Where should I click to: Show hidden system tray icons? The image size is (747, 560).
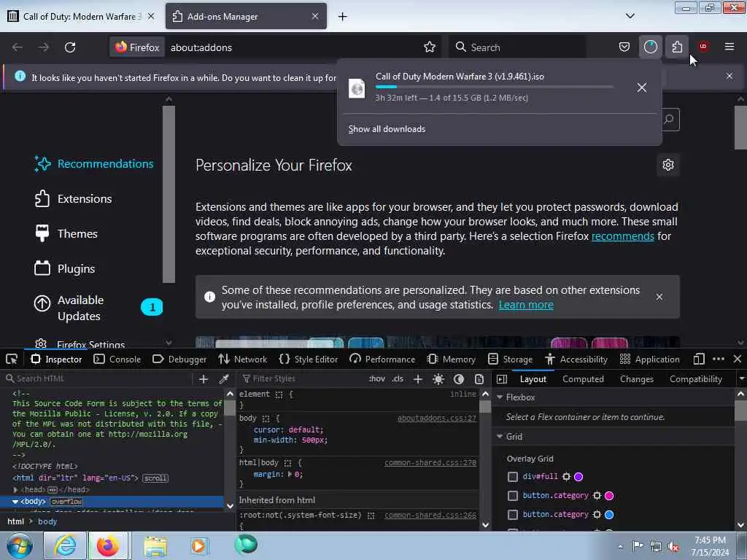[620, 547]
